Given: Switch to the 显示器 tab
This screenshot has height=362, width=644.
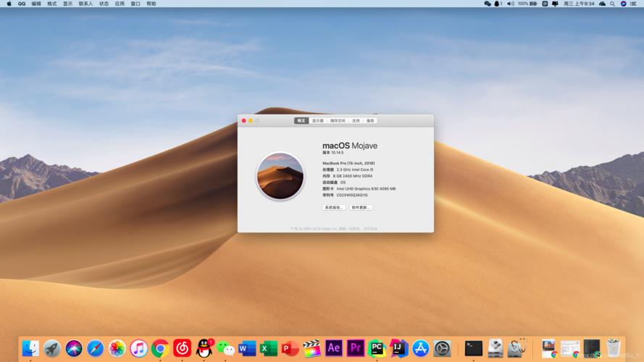Looking at the screenshot, I should pyautogui.click(x=318, y=121).
